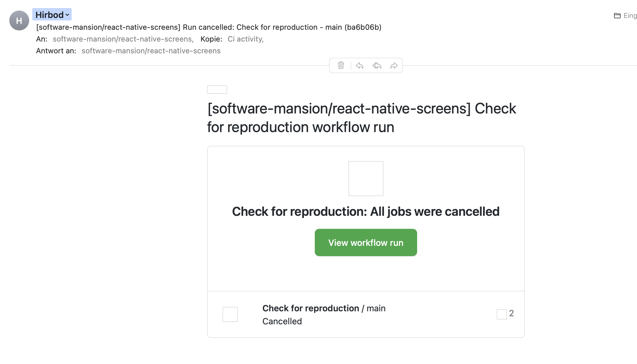Select the reply-all icon
Image resolution: width=637 pixels, height=364 pixels.
tap(376, 65)
